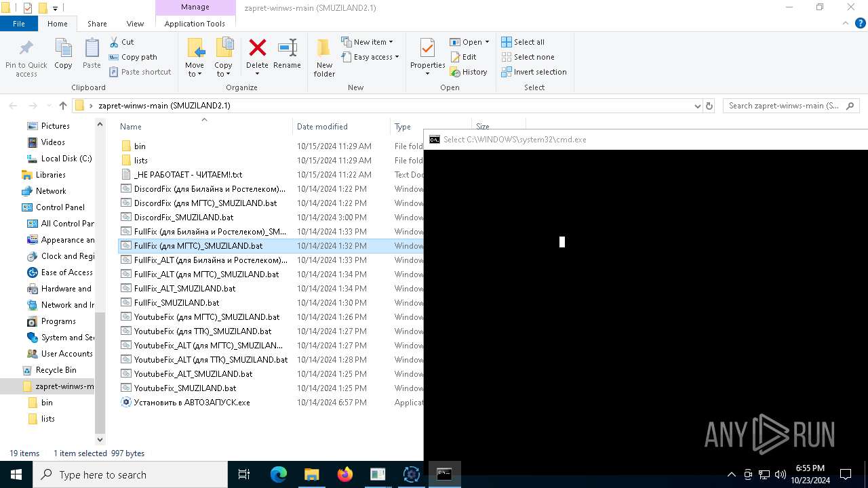Collapse the ribbon with the chevron

click(846, 23)
